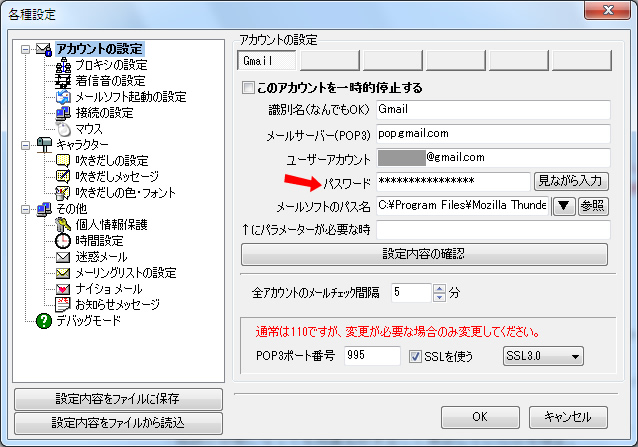Collapse the その他 tree node

pos(25,209)
